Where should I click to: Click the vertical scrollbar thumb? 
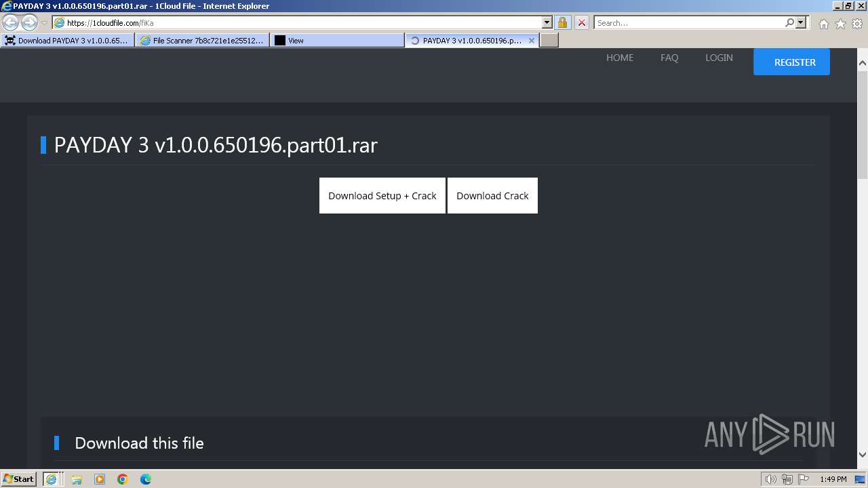pyautogui.click(x=863, y=123)
